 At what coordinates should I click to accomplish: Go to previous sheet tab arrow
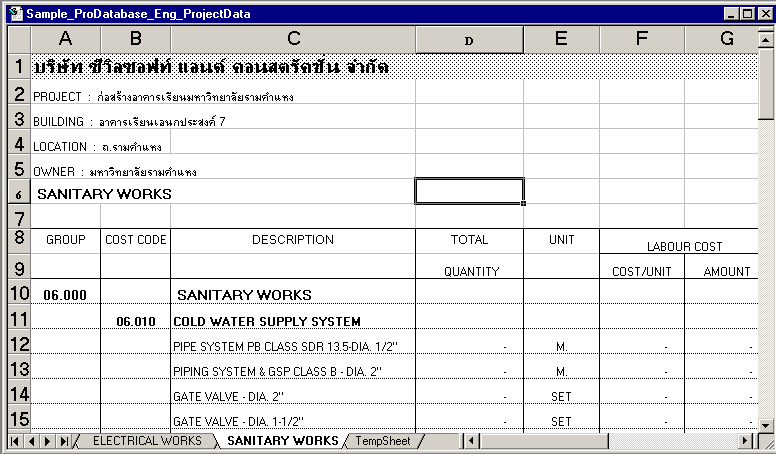point(31,441)
